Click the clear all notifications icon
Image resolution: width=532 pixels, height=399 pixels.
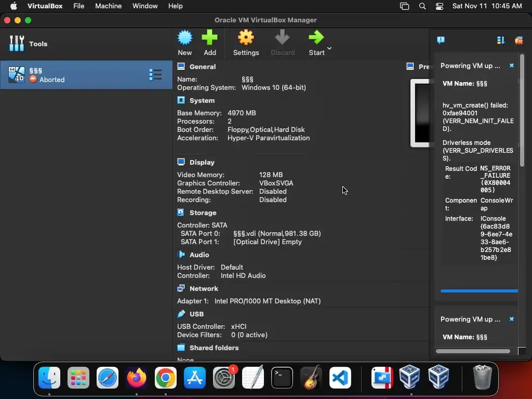[x=519, y=41]
